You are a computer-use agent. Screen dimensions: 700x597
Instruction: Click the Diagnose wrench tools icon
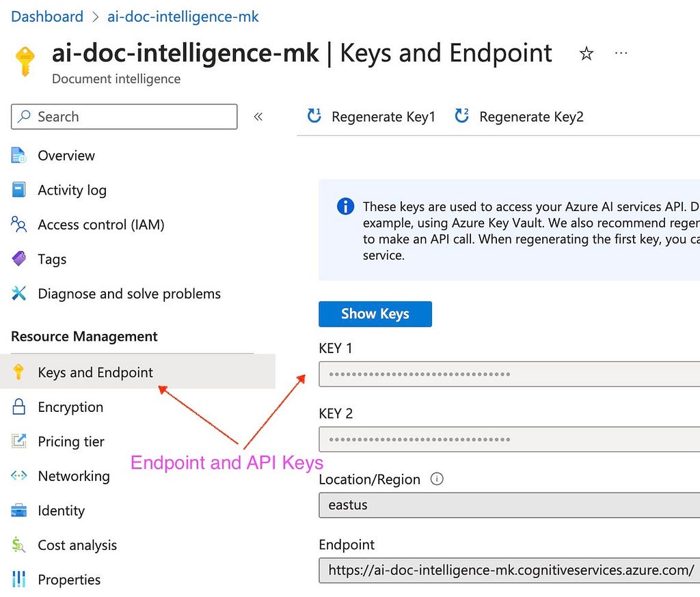18,293
